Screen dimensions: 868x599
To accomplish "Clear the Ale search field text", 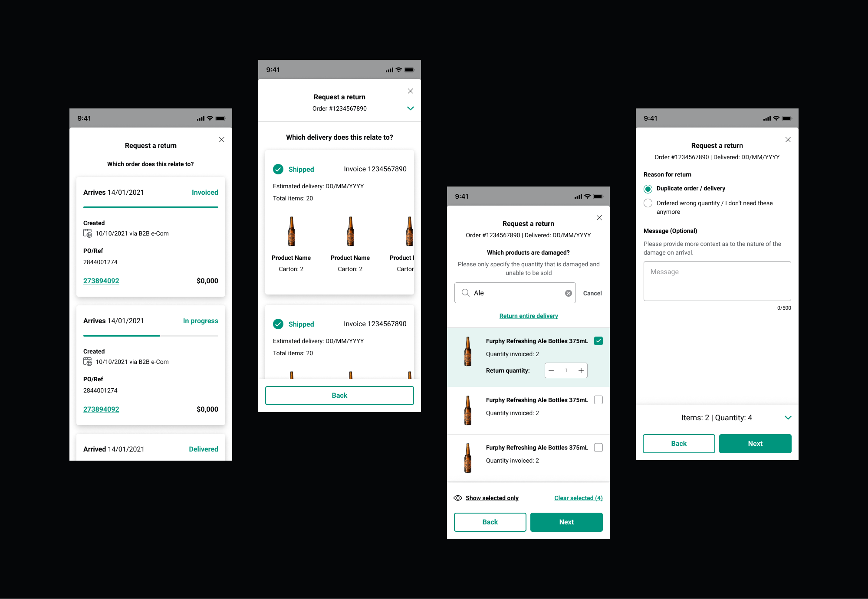I will (568, 293).
